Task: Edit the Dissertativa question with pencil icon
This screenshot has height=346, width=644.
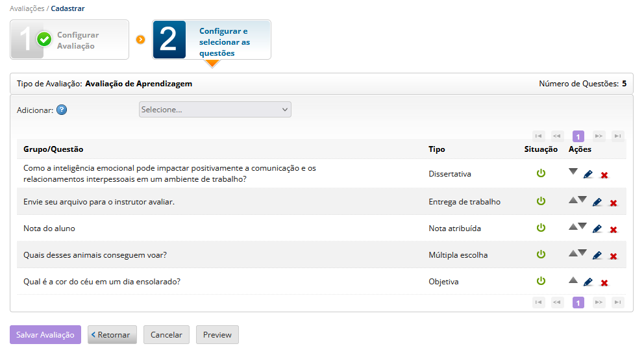Action: [x=588, y=175]
